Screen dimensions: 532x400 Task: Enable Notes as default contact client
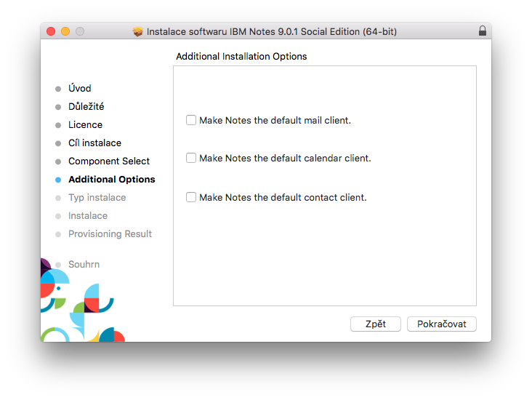pos(191,197)
